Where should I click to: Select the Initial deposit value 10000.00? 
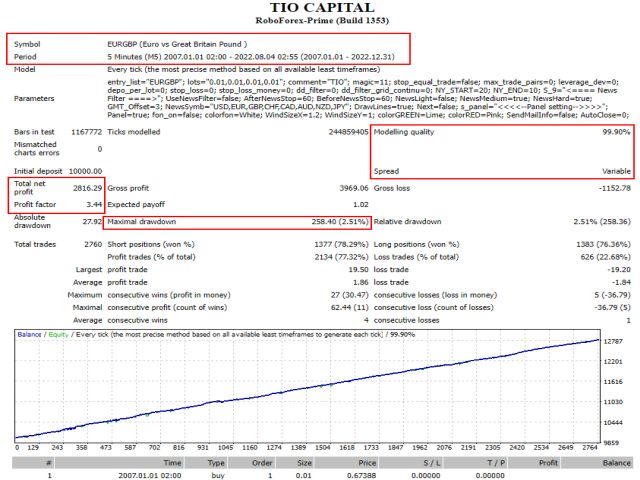tap(85, 171)
